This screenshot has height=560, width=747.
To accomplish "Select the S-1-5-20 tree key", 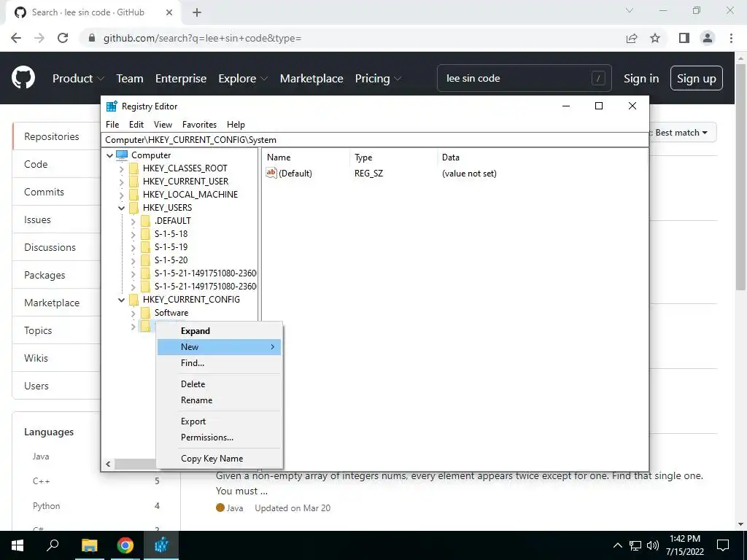I will pyautogui.click(x=171, y=260).
